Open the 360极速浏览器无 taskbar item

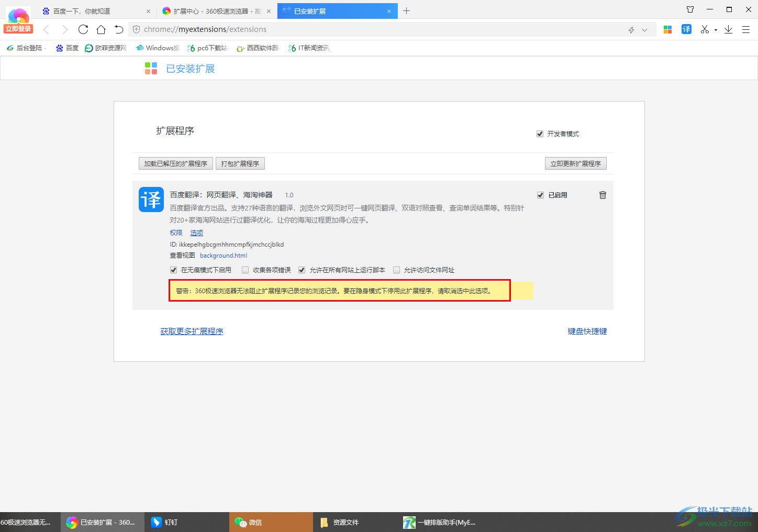click(x=30, y=522)
